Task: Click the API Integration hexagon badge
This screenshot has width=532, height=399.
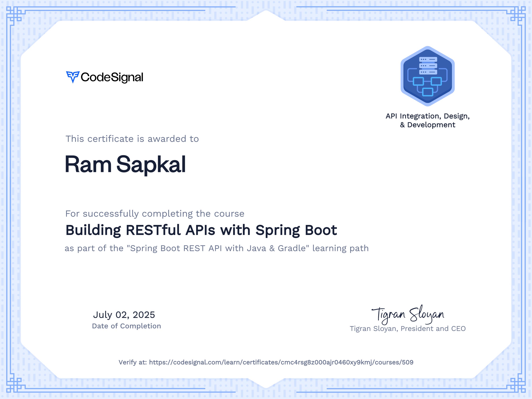Action: (x=427, y=76)
